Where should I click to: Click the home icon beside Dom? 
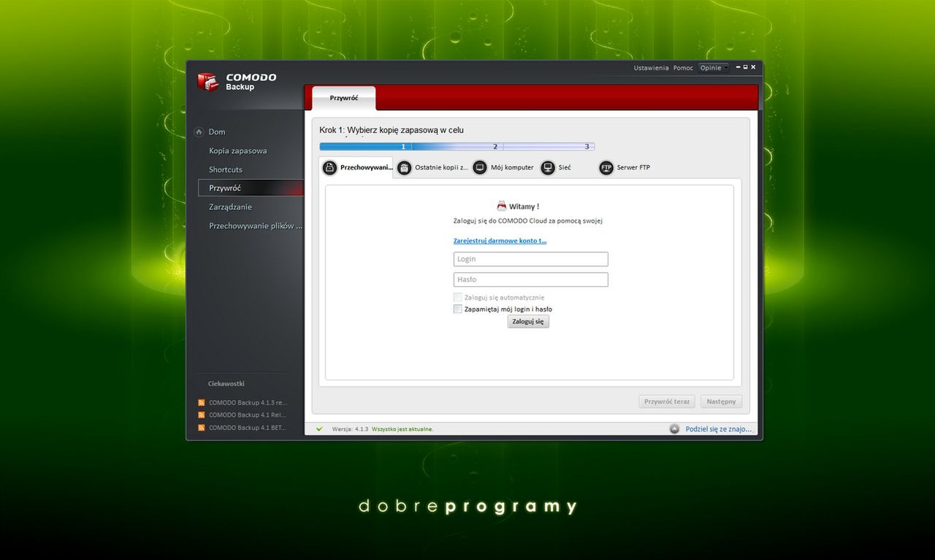199,132
